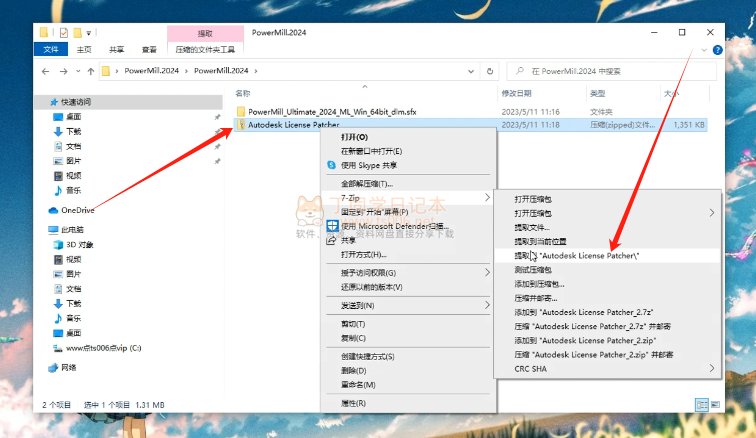
Task: Open address bar history dropdown
Action: tap(471, 71)
